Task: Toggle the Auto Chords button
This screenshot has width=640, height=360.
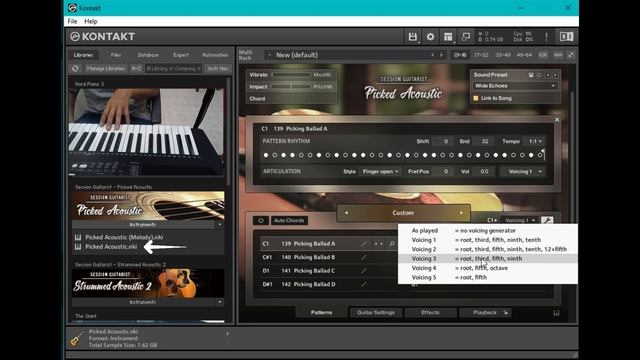Action: [x=289, y=220]
